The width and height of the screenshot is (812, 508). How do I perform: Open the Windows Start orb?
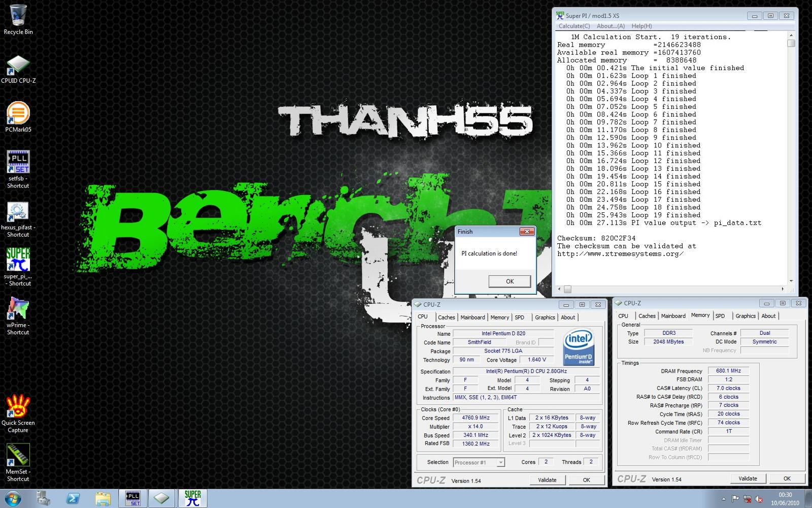[12, 499]
